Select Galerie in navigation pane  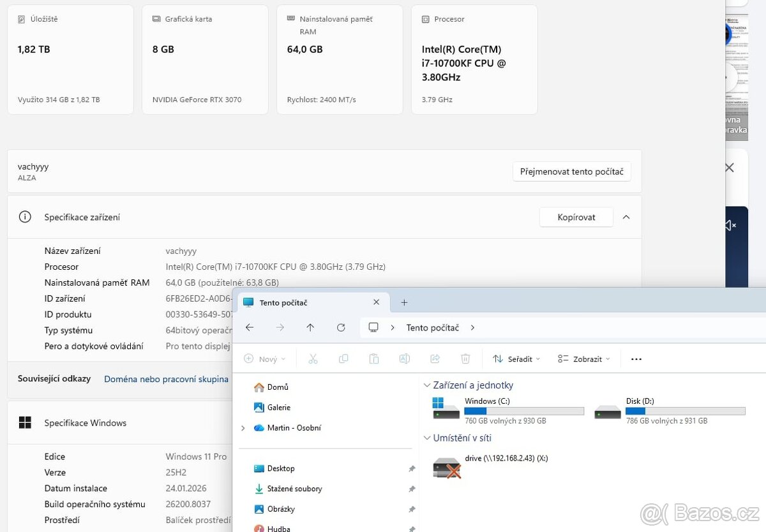(273, 408)
